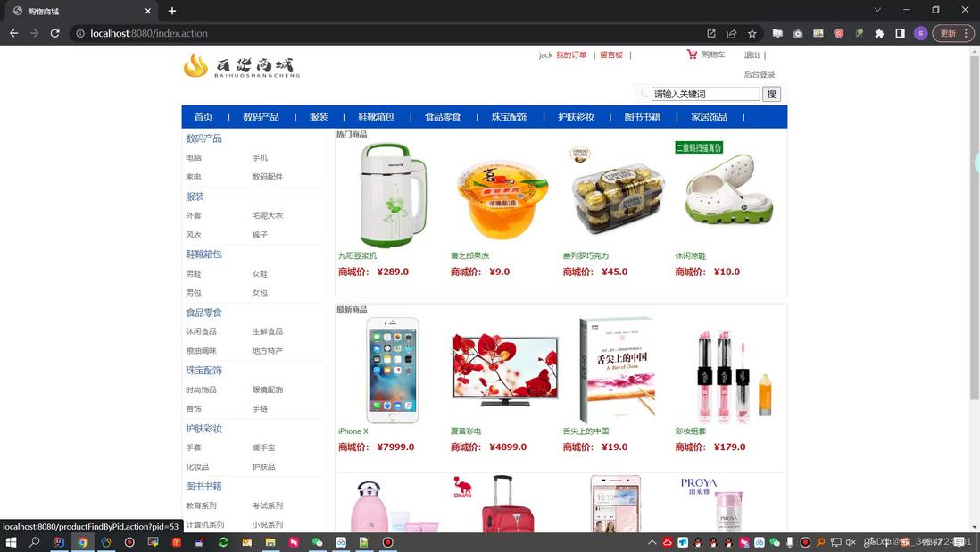Open 电脑 subcategory in sidebar
The height and width of the screenshot is (552, 980).
pyautogui.click(x=193, y=157)
